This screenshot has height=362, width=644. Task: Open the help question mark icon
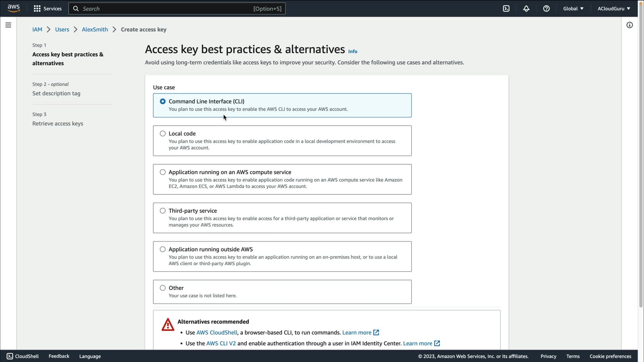click(546, 9)
